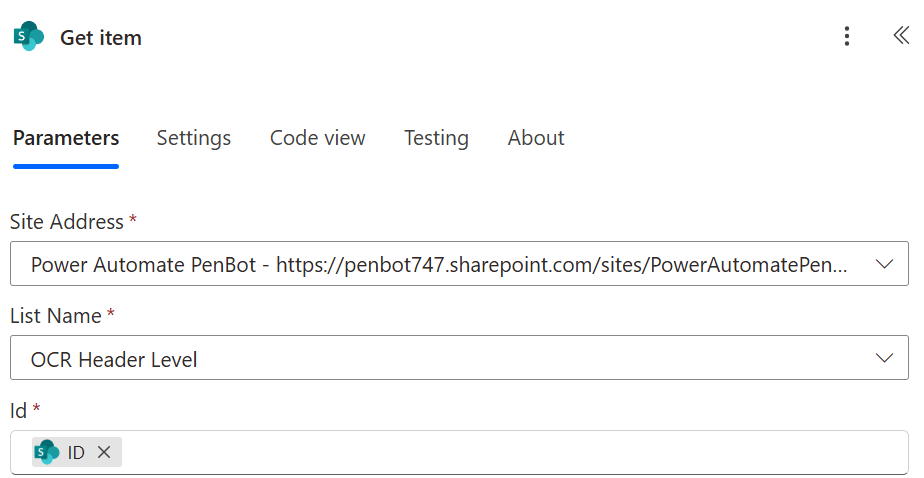This screenshot has width=924, height=478.
Task: Click the List Name field label
Action: 56,316
